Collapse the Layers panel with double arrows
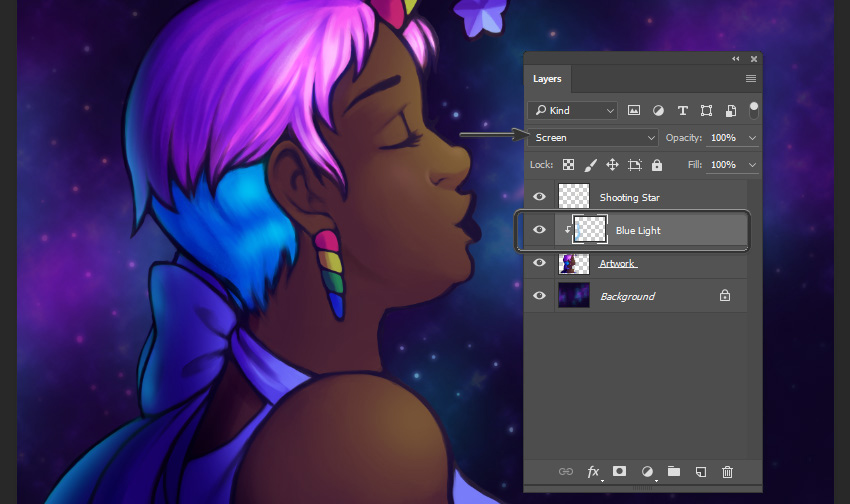Image resolution: width=850 pixels, height=504 pixels. (736, 59)
